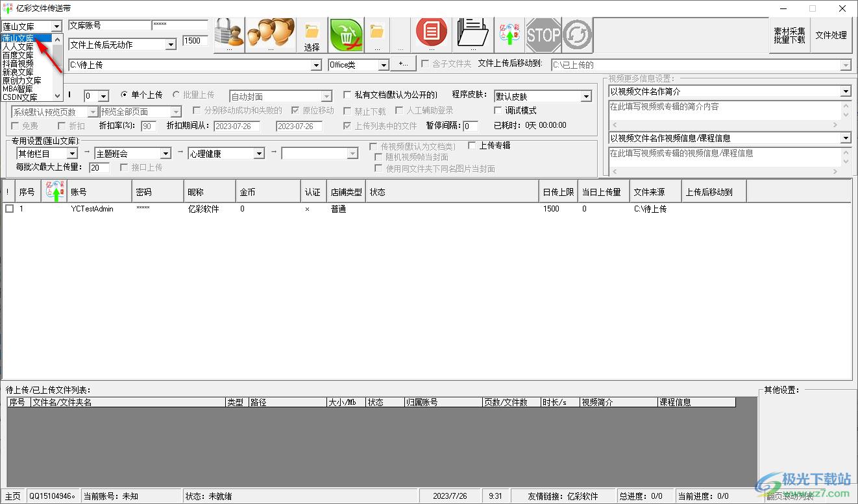Open the 程序皮肤 dropdown

586,97
